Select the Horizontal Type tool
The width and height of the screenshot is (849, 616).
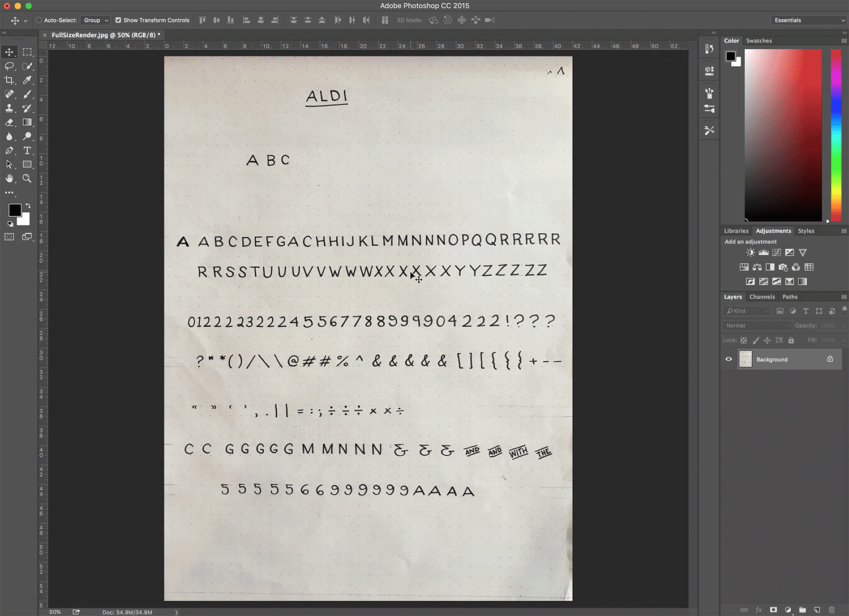click(27, 151)
